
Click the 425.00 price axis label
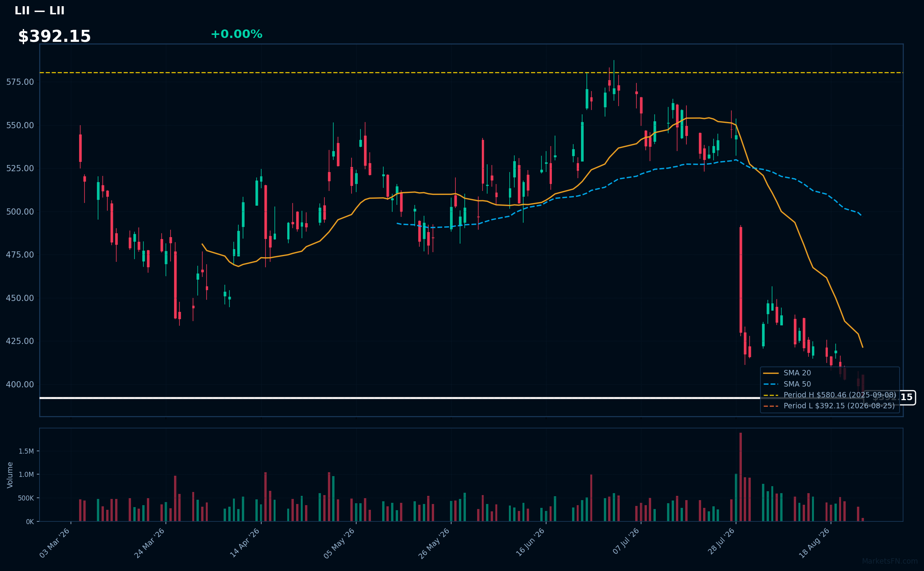(x=20, y=341)
